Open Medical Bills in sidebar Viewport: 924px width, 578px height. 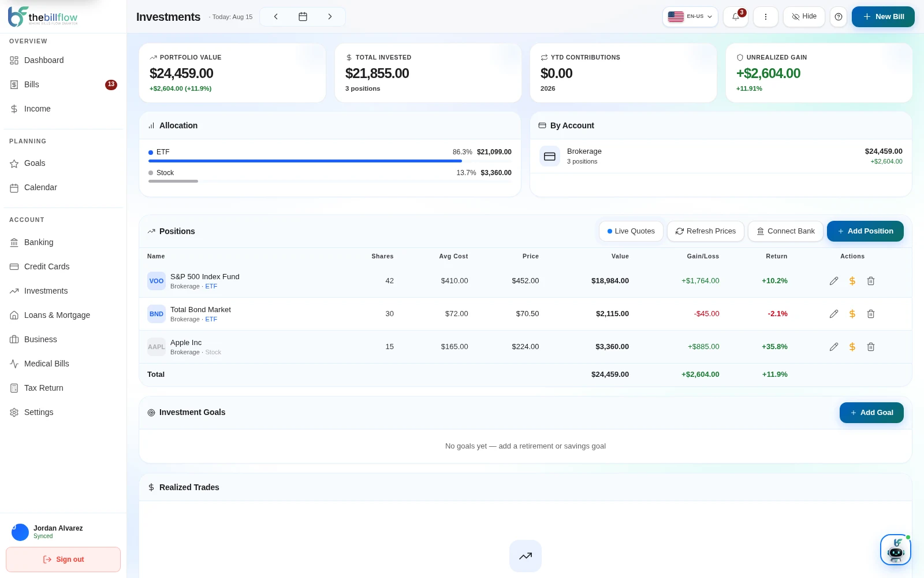[63, 364]
